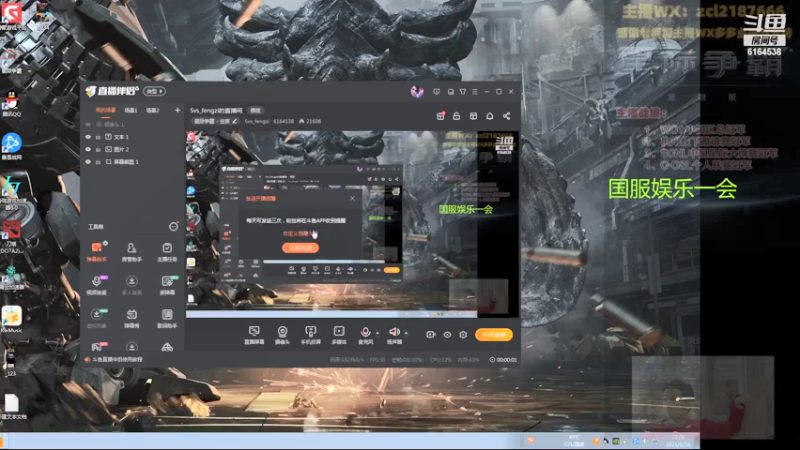This screenshot has height=450, width=800.
Task: Hide the 屏幕截图 1 source
Action: 88,162
